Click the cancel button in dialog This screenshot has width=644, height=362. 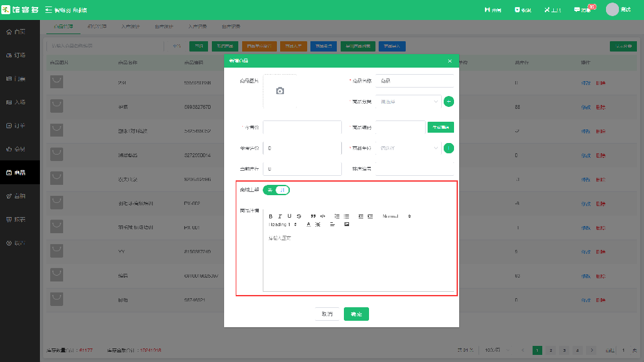click(x=327, y=314)
